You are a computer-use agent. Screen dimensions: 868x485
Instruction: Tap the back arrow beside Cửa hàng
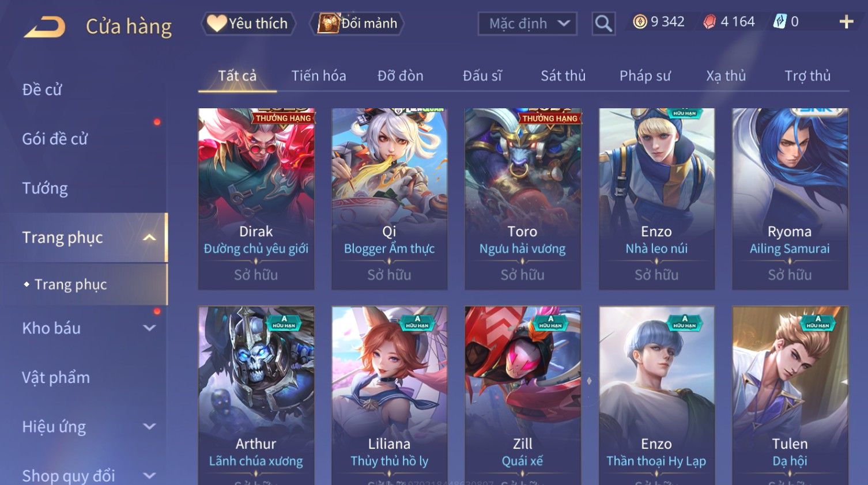tap(44, 26)
